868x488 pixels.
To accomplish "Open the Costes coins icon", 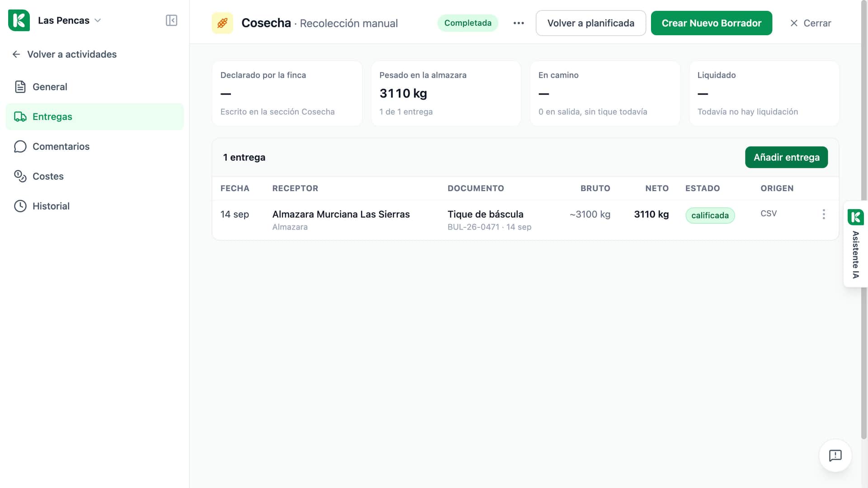I will [20, 176].
